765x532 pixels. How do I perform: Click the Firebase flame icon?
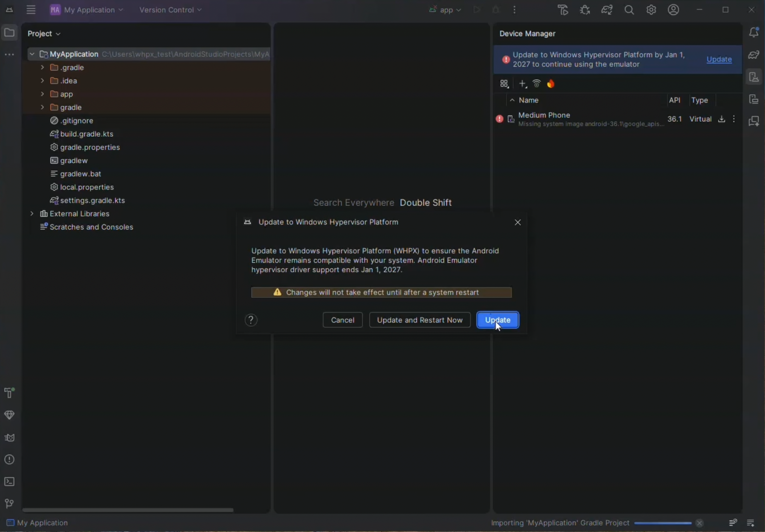(551, 84)
